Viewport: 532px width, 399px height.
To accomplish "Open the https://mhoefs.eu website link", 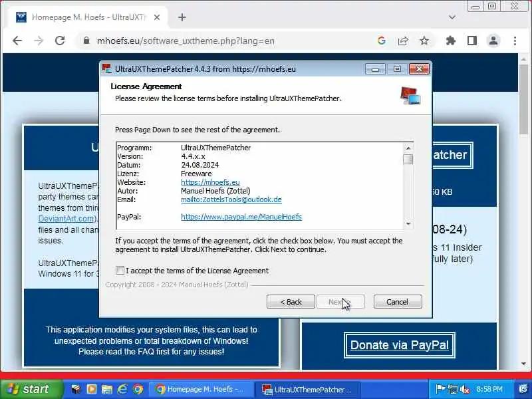I will click(210, 182).
